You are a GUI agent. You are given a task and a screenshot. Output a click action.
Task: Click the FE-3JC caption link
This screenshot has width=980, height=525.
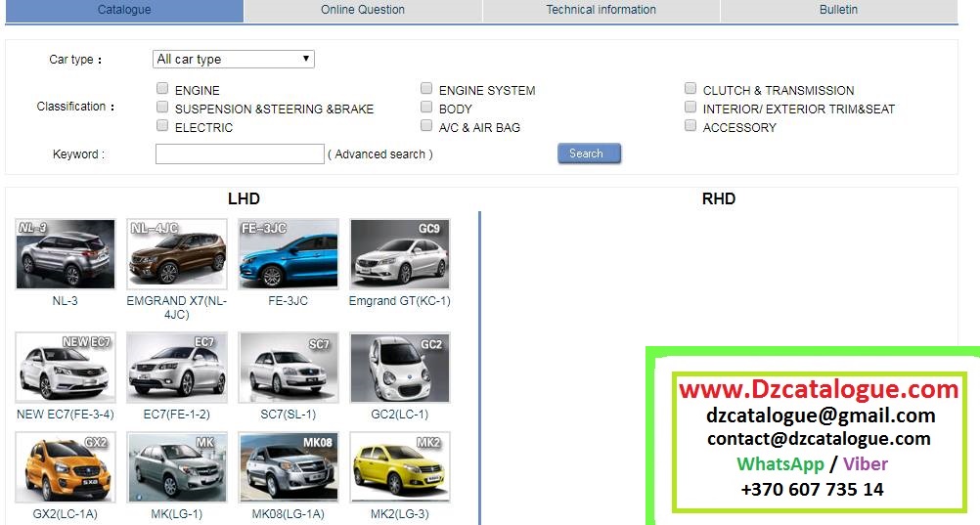click(289, 300)
